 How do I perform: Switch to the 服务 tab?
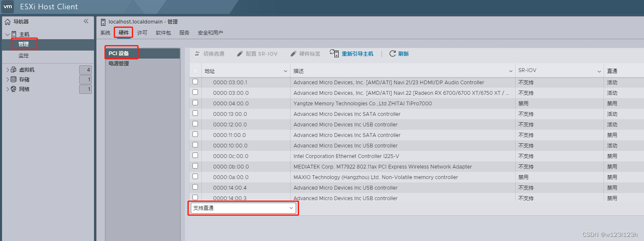(184, 33)
